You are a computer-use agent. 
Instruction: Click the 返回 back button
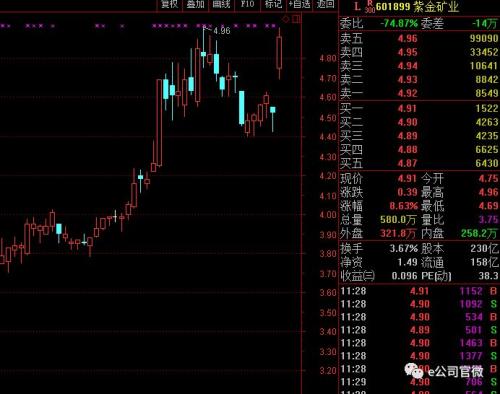(x=325, y=5)
